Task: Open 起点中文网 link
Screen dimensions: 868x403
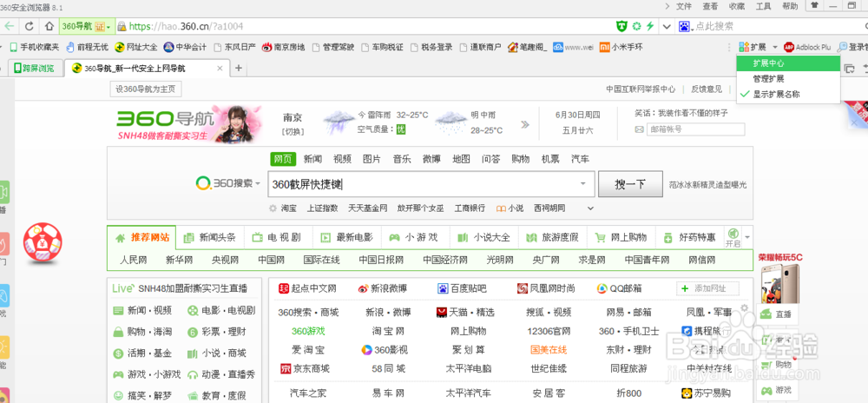Action: (x=307, y=288)
